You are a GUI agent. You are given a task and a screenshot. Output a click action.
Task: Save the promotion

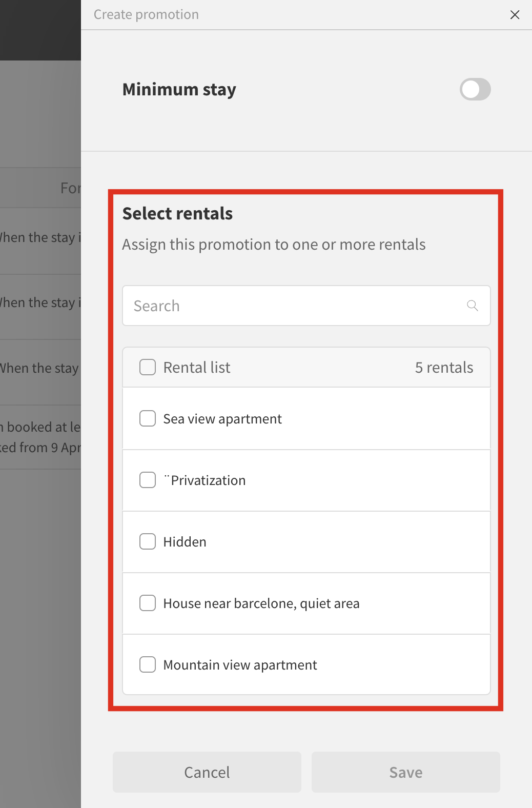click(x=405, y=772)
